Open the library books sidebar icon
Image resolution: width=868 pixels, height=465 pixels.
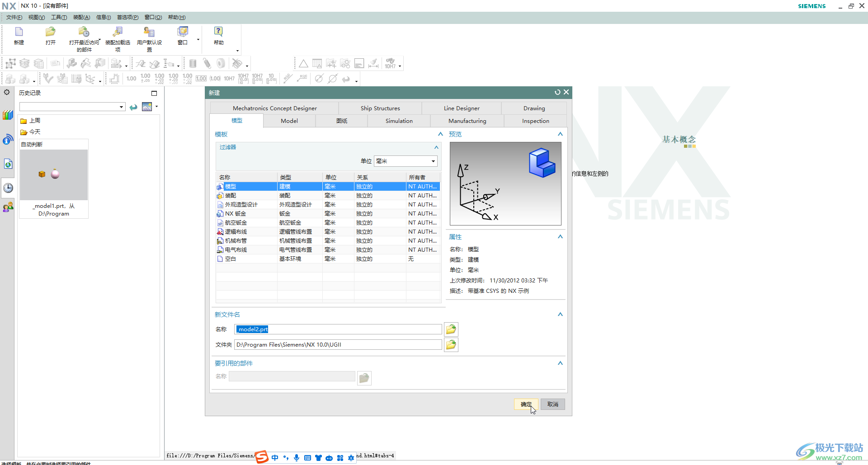(x=8, y=115)
